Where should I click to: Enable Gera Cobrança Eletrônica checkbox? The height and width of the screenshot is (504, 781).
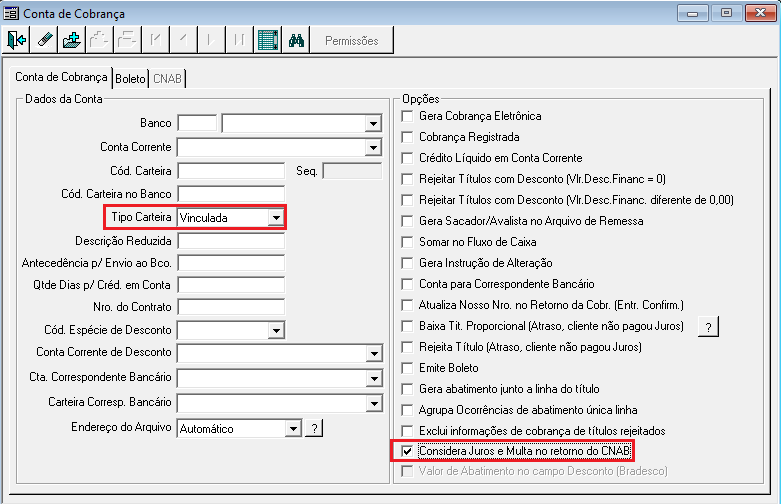(x=407, y=116)
